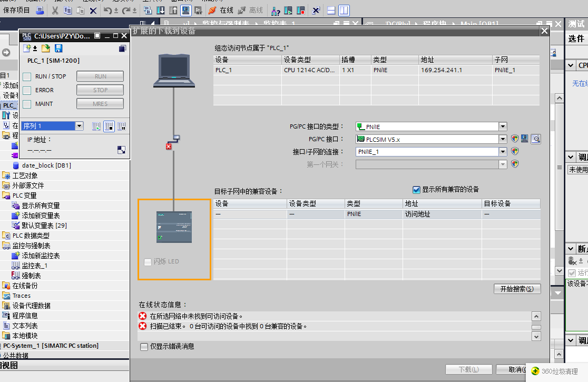Select 显示所有变量 in project tree

click(41, 205)
